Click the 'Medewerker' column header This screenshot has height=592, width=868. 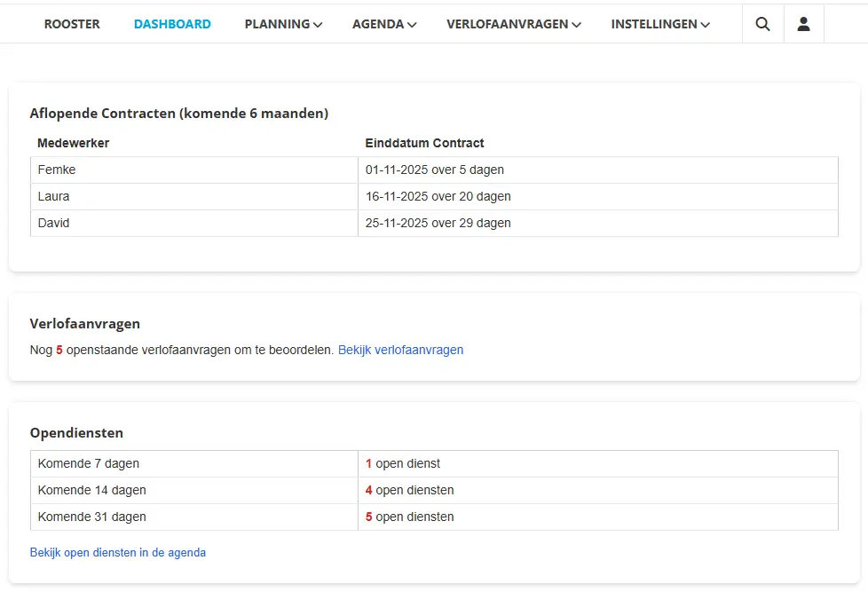click(74, 143)
